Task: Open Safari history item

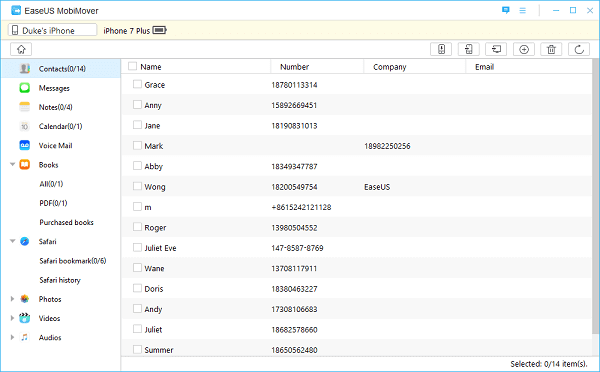Action: (x=60, y=280)
